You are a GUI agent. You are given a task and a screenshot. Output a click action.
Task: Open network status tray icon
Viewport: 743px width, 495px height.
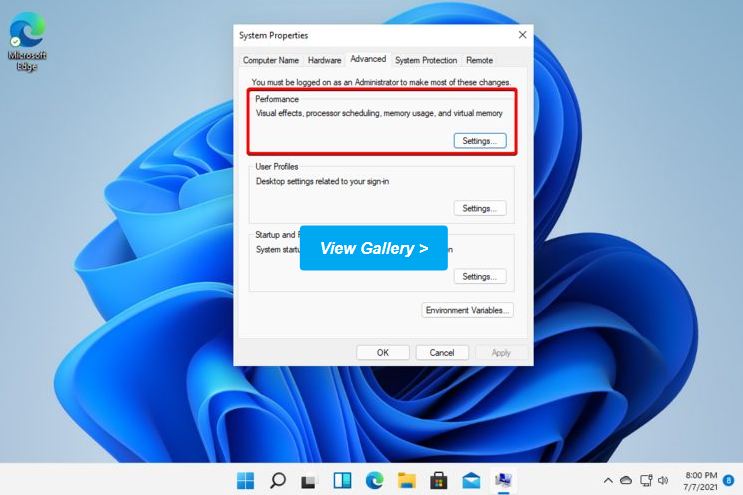(x=646, y=480)
